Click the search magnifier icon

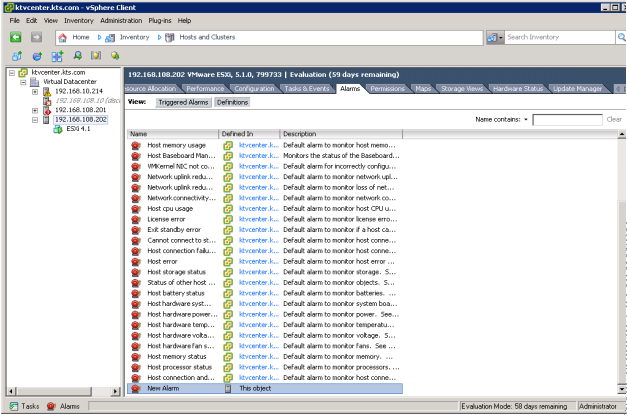tap(621, 37)
